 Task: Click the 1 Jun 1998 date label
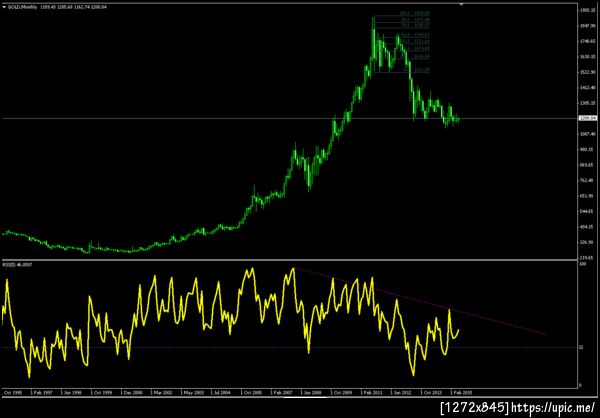coord(72,392)
